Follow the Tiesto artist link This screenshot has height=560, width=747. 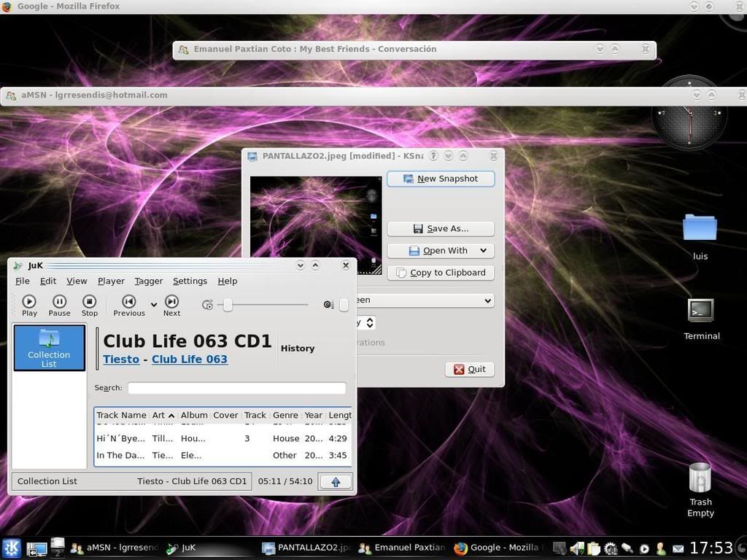coord(121,359)
